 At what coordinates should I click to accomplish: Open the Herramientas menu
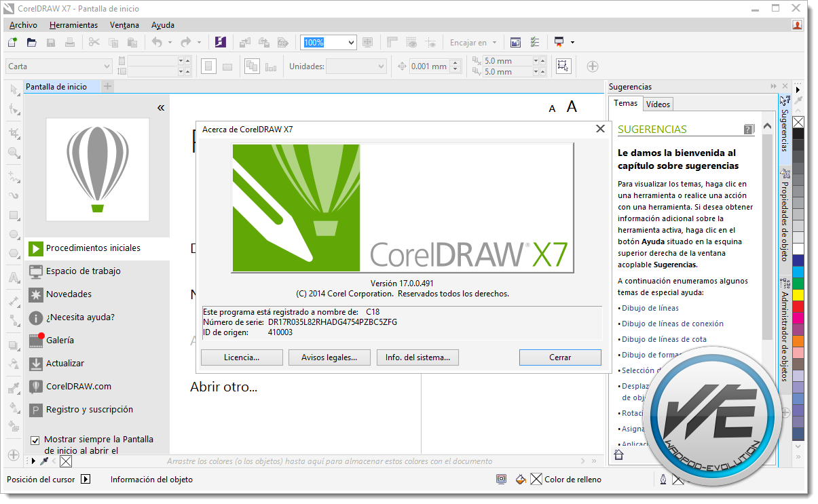click(73, 25)
